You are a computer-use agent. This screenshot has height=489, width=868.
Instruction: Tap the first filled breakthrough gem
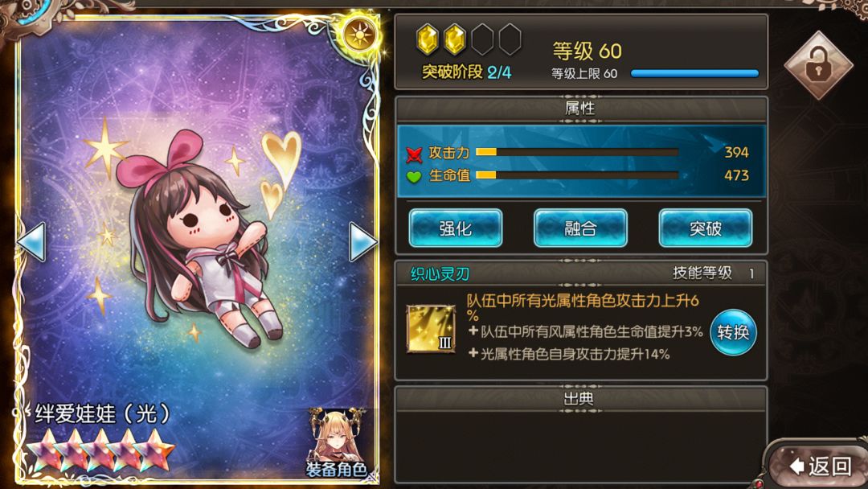[428, 40]
